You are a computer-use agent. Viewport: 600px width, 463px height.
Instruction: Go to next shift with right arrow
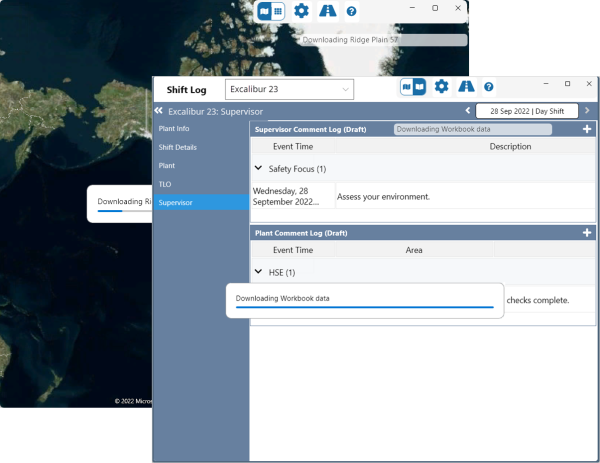[x=587, y=110]
